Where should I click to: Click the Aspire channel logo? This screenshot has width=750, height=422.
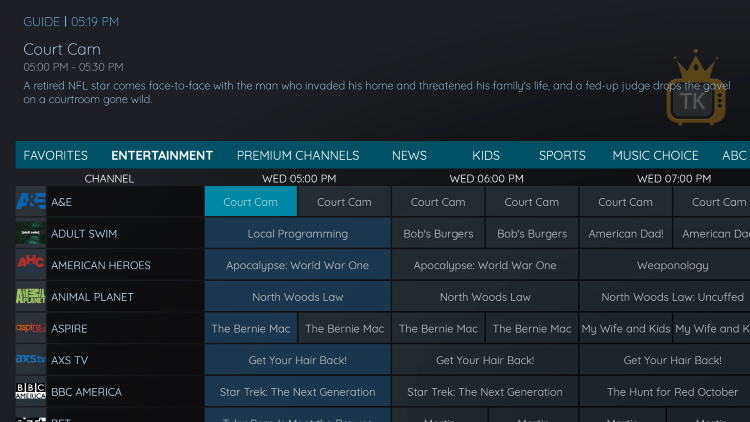click(x=30, y=329)
